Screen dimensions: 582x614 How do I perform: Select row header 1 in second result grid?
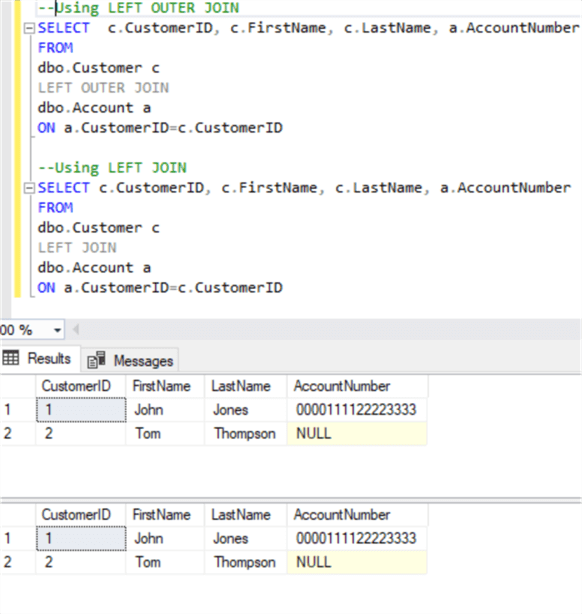(18, 538)
